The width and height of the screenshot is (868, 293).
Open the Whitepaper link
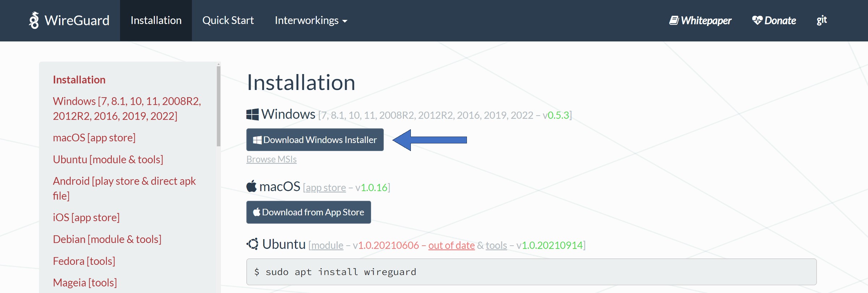[700, 21]
